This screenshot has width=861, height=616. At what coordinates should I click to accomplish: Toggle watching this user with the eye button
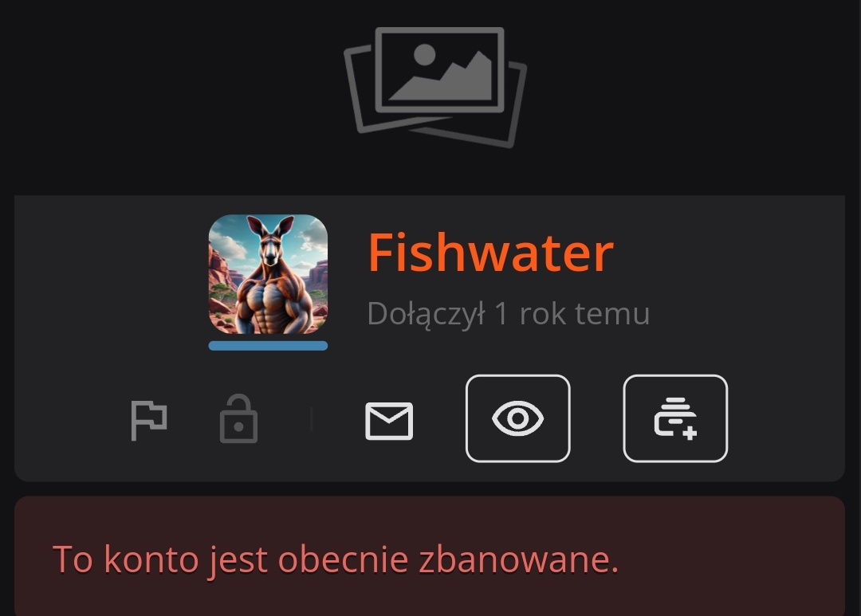coord(518,418)
